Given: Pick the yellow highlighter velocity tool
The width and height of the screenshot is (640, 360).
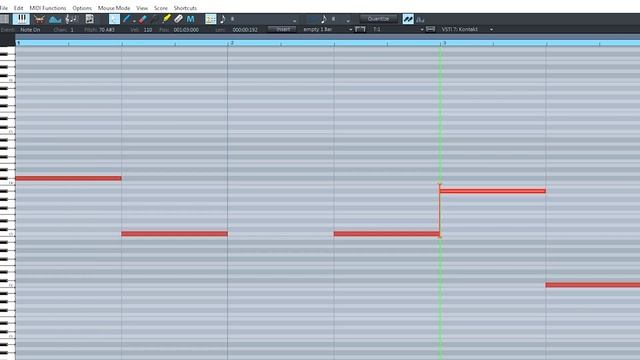Looking at the screenshot, I should [x=166, y=19].
